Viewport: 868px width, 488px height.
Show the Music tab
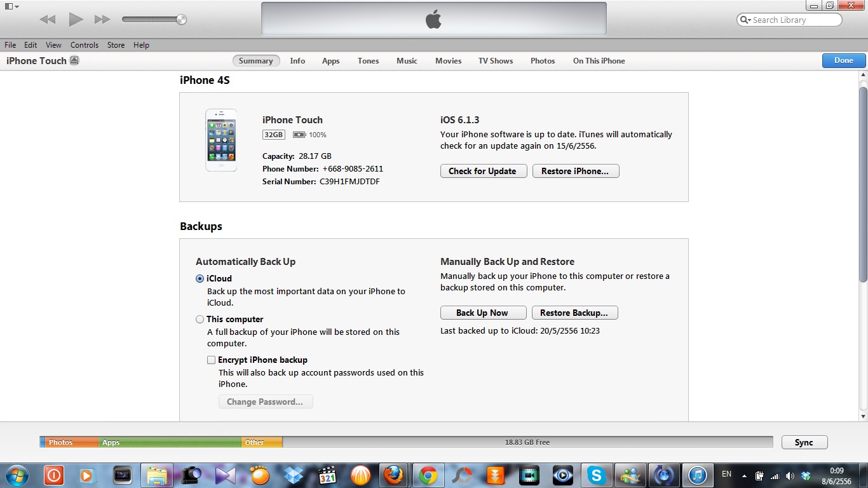pos(407,61)
